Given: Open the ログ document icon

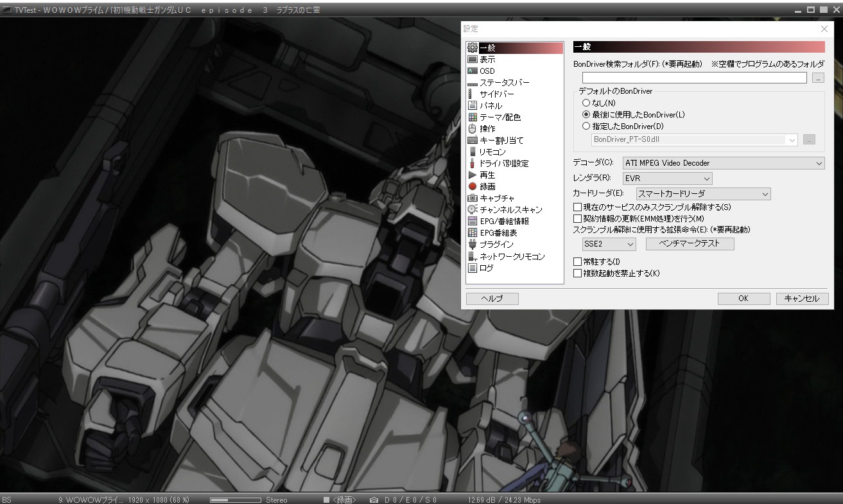Looking at the screenshot, I should coord(473,268).
